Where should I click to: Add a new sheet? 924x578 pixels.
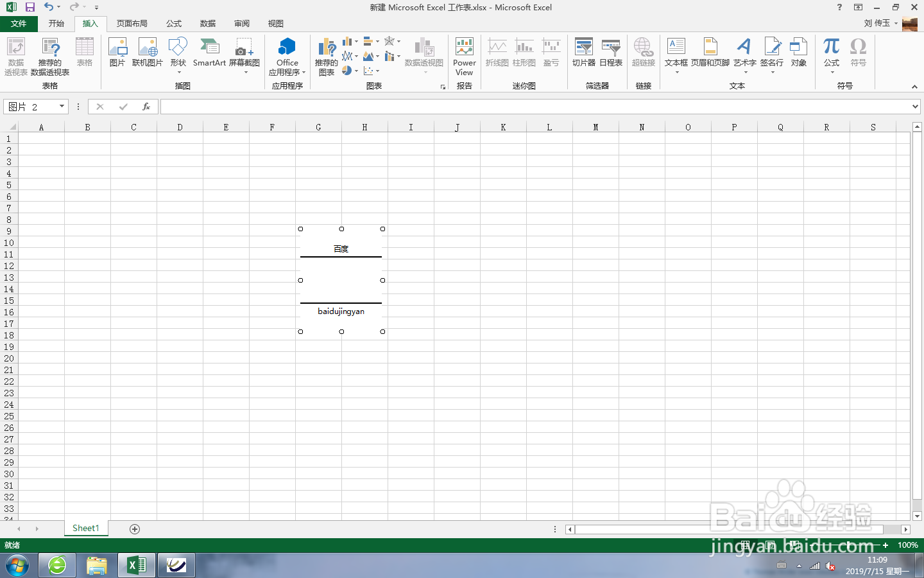pyautogui.click(x=135, y=529)
